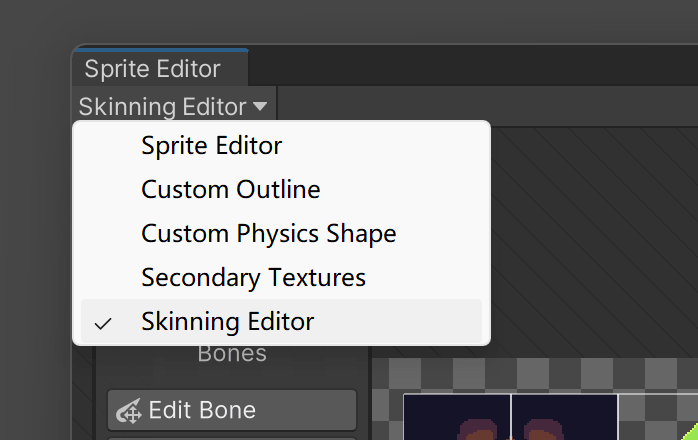Activate the Edit Bone button
Viewport: 698px width, 440px height.
point(232,410)
